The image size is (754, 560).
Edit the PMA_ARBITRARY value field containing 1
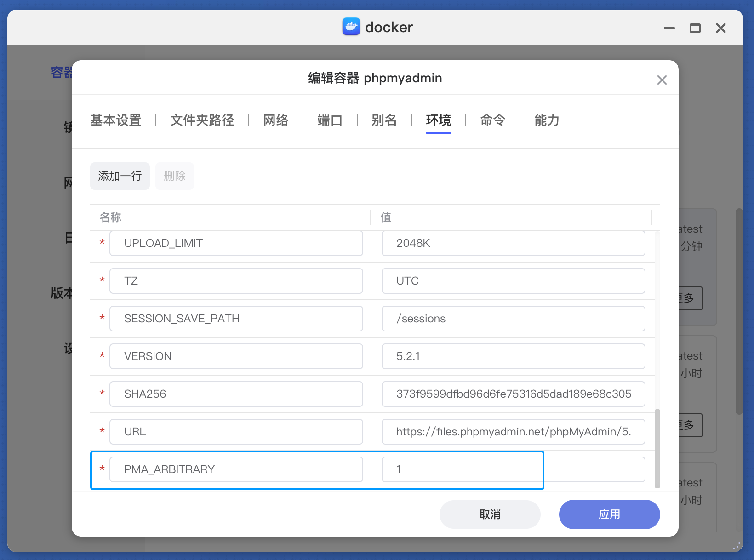pyautogui.click(x=514, y=469)
